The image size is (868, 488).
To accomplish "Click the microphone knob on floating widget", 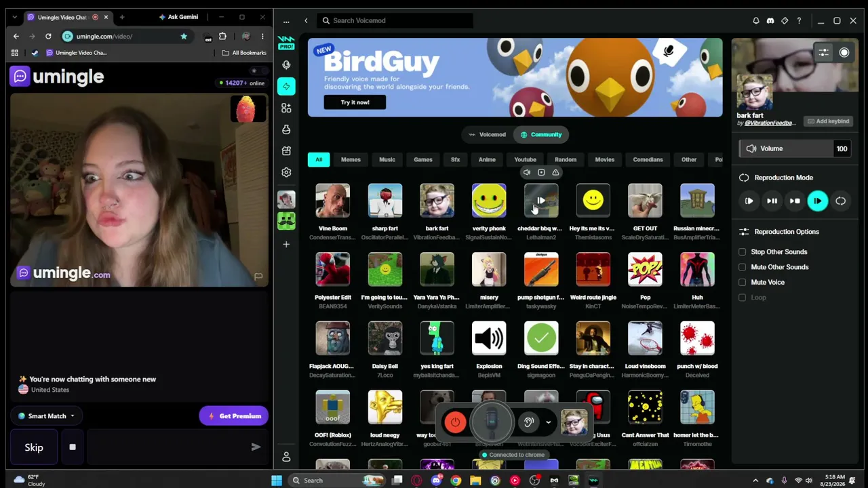I will [x=492, y=422].
